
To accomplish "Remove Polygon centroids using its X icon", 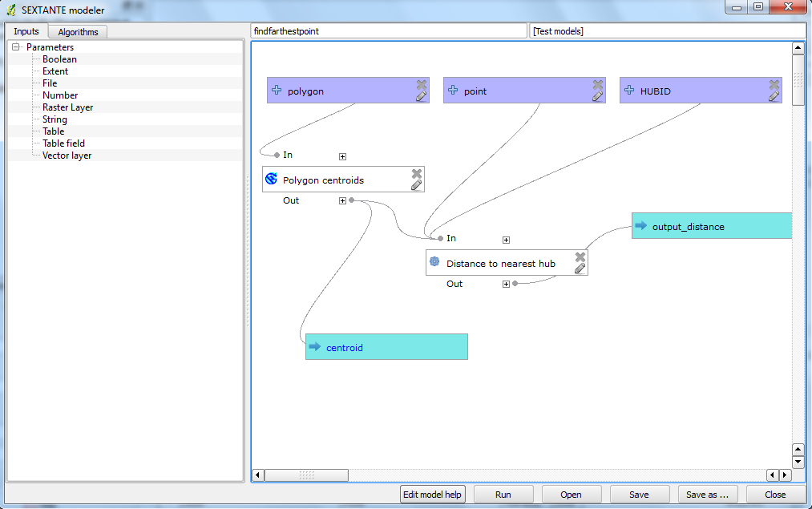I will tap(416, 172).
